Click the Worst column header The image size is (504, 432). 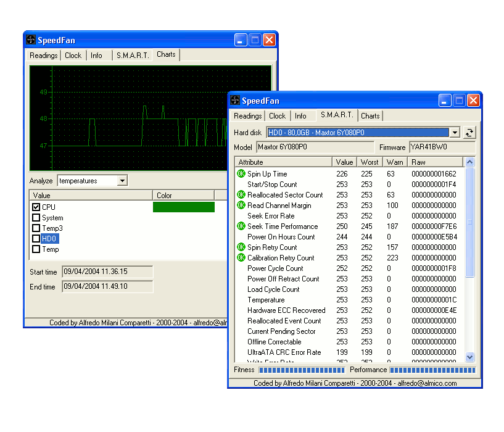tap(370, 162)
